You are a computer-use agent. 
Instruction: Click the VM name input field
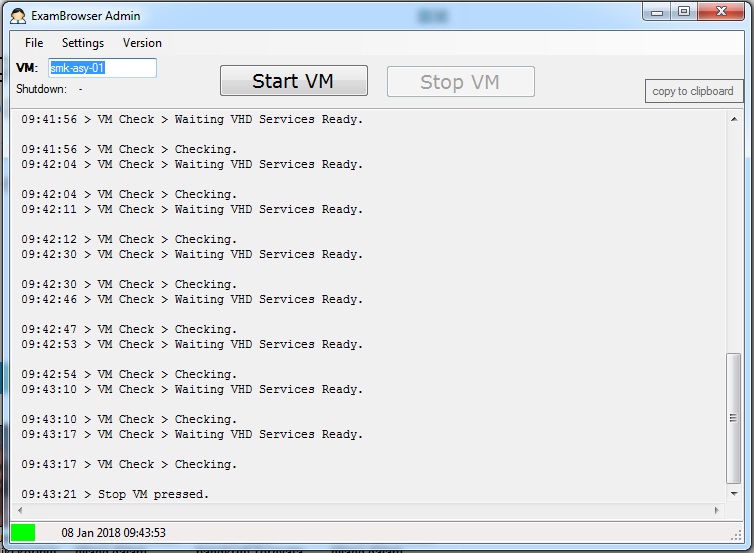point(102,68)
